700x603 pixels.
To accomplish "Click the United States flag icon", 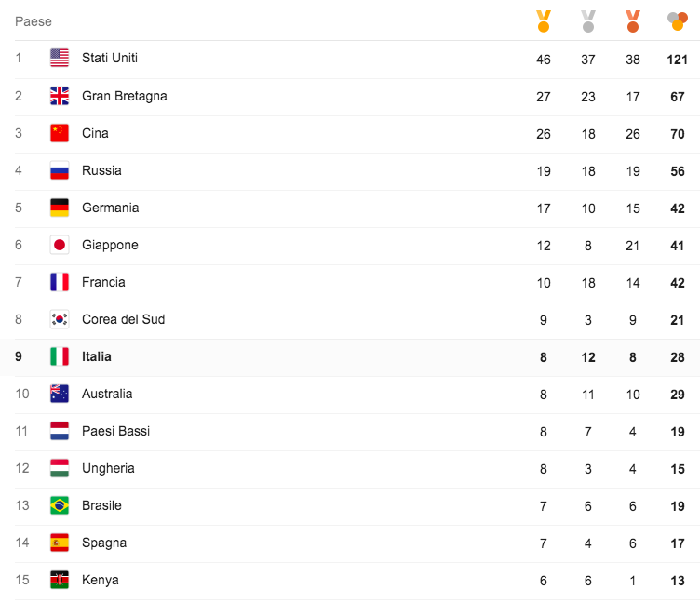I will point(60,59).
